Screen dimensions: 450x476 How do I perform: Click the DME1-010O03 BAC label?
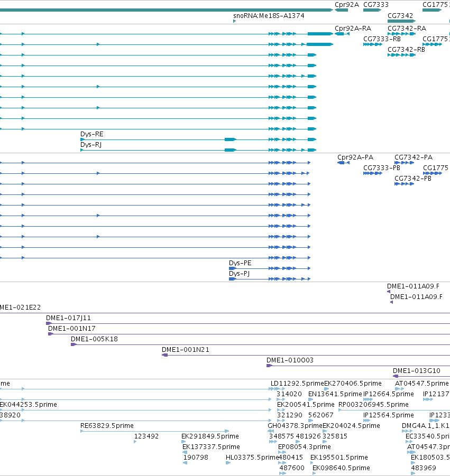290,360
